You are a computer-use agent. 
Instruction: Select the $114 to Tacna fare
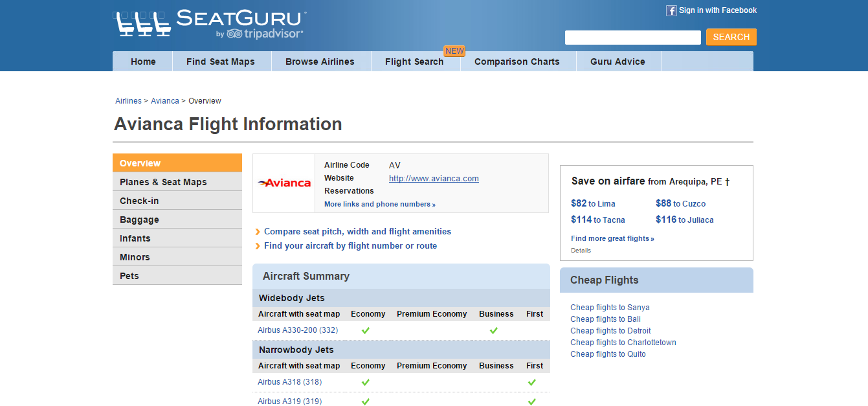point(598,220)
